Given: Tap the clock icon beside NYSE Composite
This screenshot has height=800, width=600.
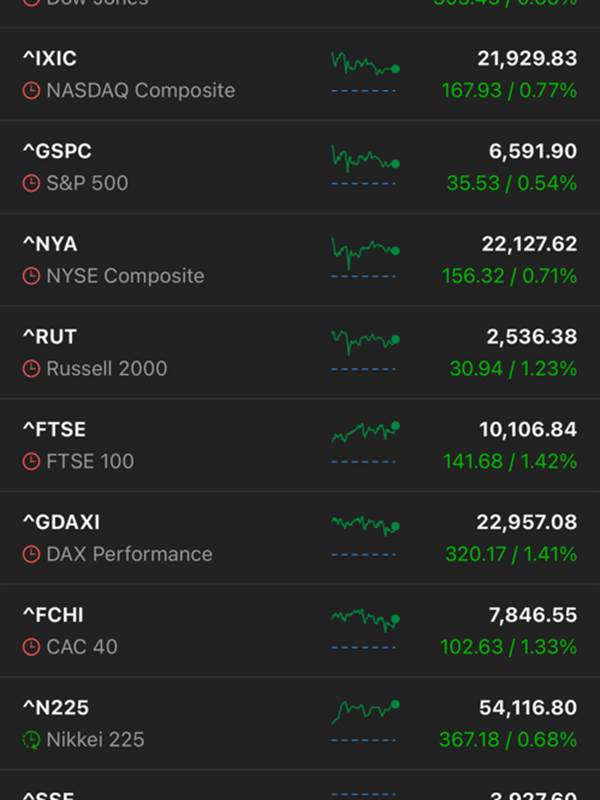Looking at the screenshot, I should 31,276.
